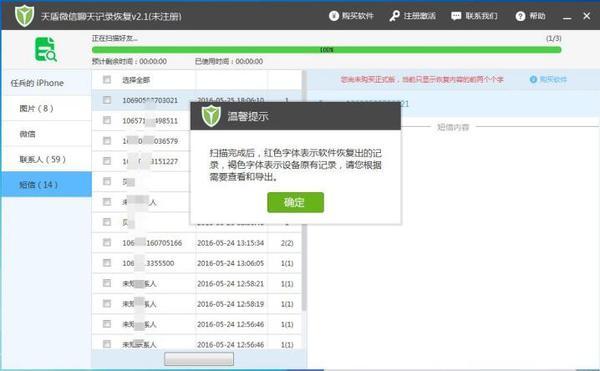Check the box for 10690...703021 row
This screenshot has width=600, height=371.
pyautogui.click(x=107, y=100)
